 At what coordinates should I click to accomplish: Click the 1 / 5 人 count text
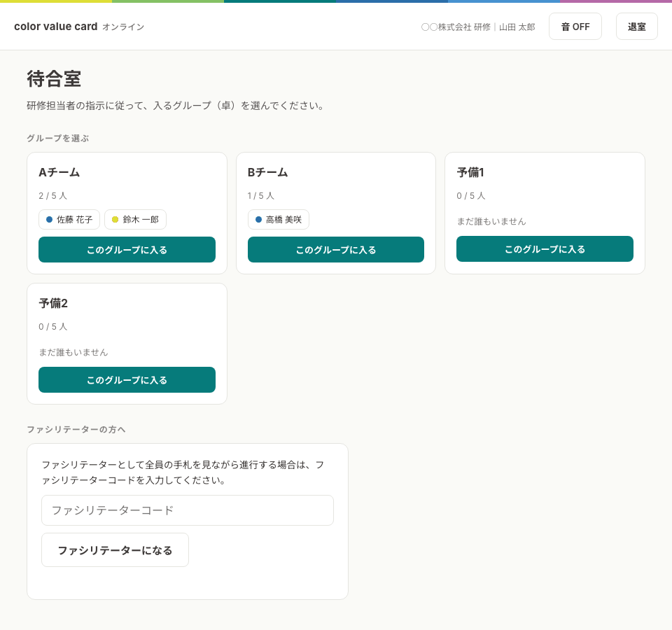(x=260, y=196)
